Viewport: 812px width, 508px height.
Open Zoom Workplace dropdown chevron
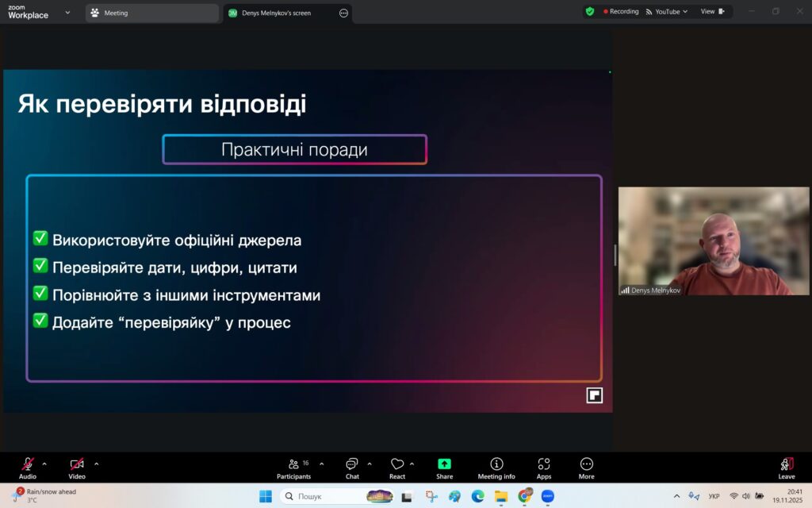point(67,13)
